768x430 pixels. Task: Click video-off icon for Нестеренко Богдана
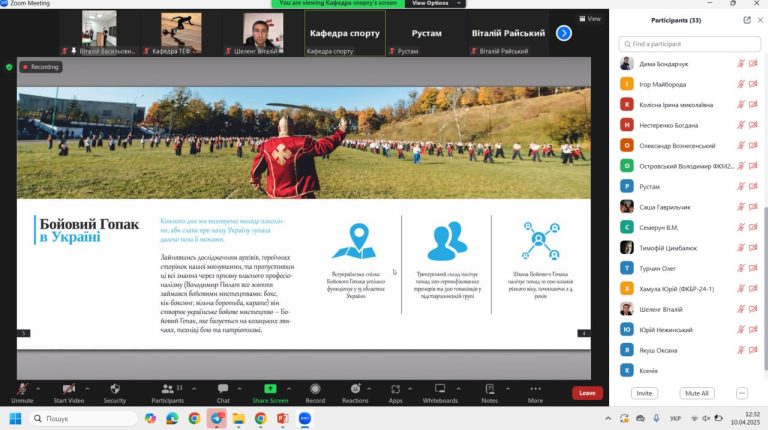tap(753, 125)
